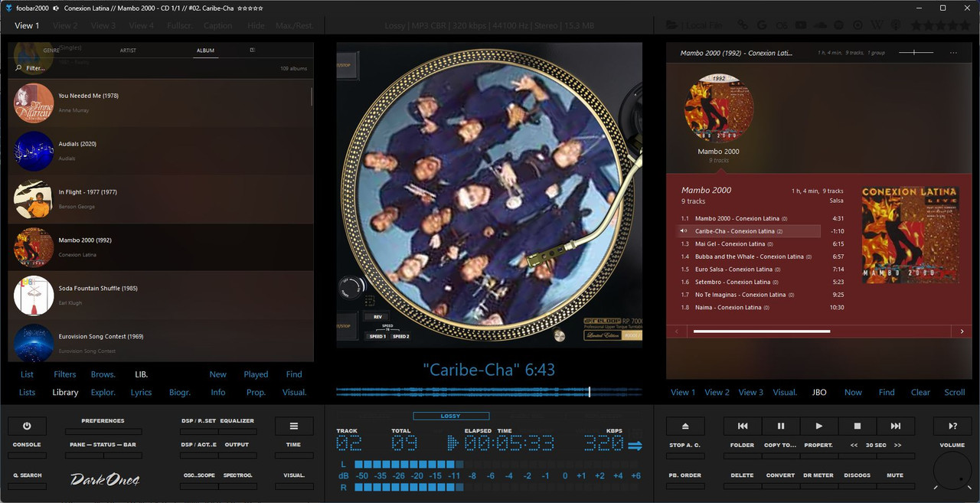Click the arrow icon beside KBPS display
Viewport: 980px width, 503px height.
635,446
